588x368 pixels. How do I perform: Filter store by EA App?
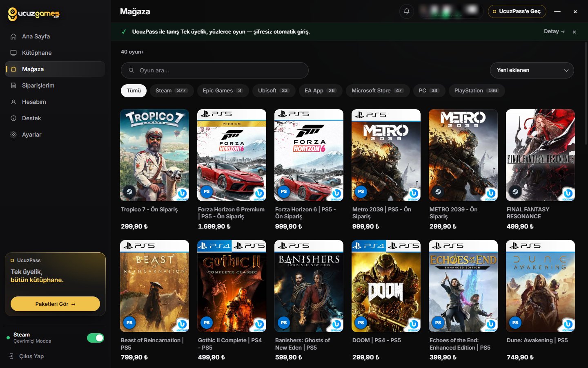(321, 91)
